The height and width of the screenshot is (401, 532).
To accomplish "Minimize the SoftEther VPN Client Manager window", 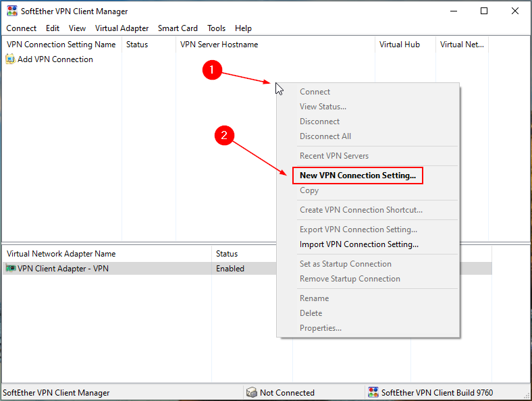I will 454,11.
